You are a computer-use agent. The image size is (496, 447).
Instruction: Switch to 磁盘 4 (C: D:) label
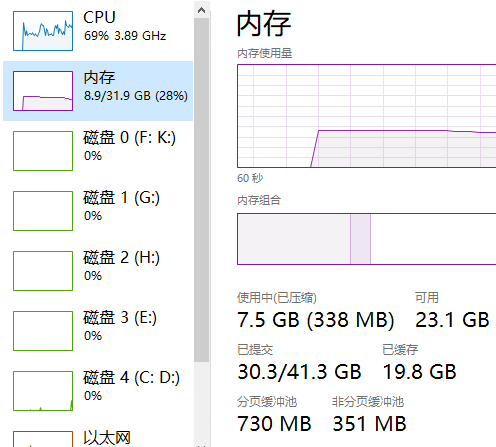click(131, 377)
